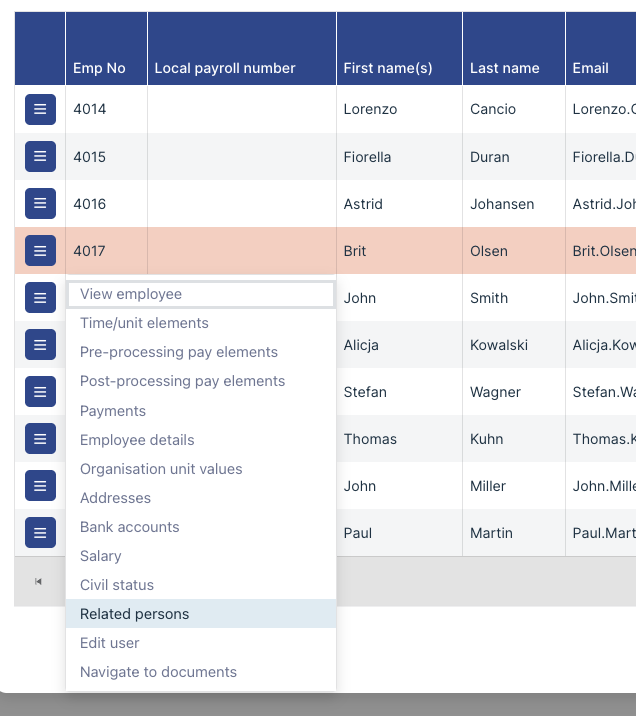
Task: Open the row menu icon for Stefan Wagner
Action: (40, 392)
